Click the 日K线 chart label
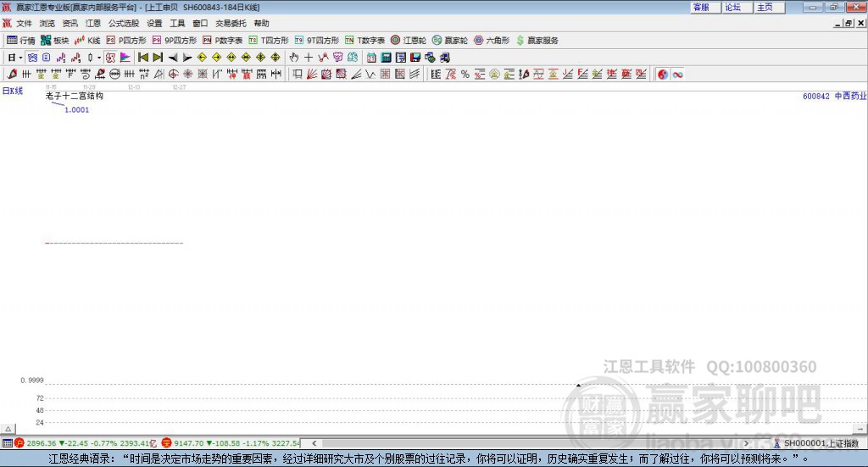 click(x=13, y=91)
